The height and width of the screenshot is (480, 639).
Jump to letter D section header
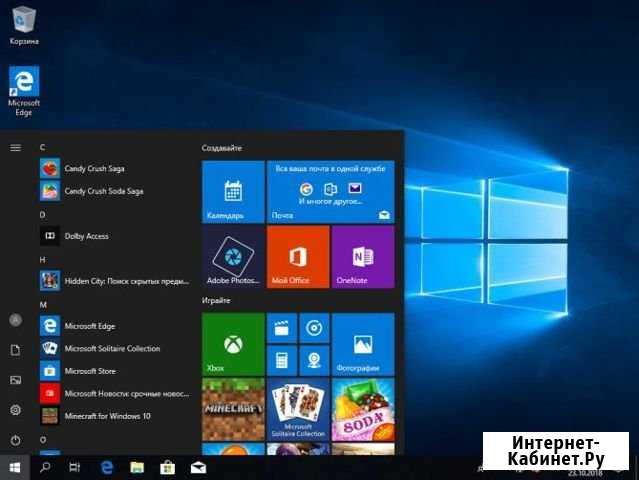42,214
